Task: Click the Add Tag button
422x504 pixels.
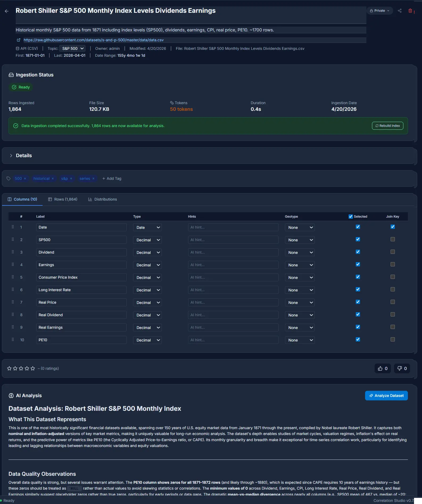Action: [112, 178]
